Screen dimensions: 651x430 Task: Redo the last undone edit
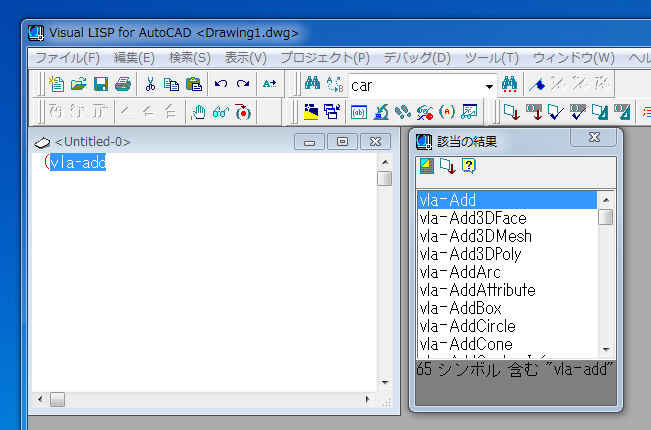[x=243, y=84]
